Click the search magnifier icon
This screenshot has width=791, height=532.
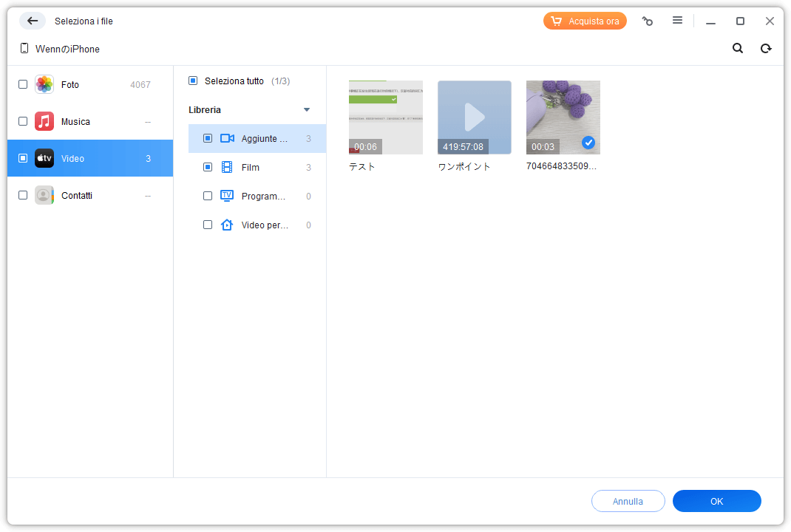[737, 48]
